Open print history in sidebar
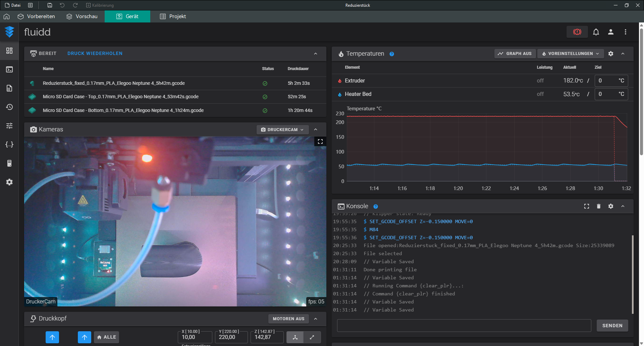The height and width of the screenshot is (346, 644). [9, 107]
